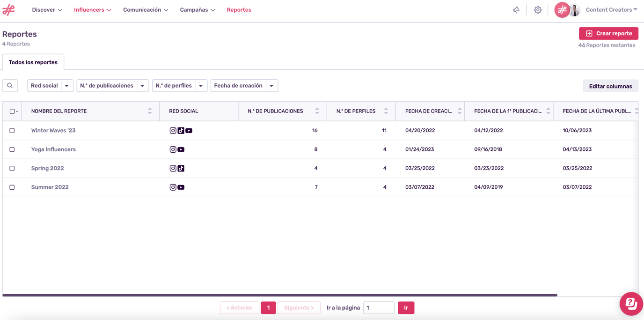Open the announcements megaphone icon
The image size is (644, 320).
[x=516, y=10]
